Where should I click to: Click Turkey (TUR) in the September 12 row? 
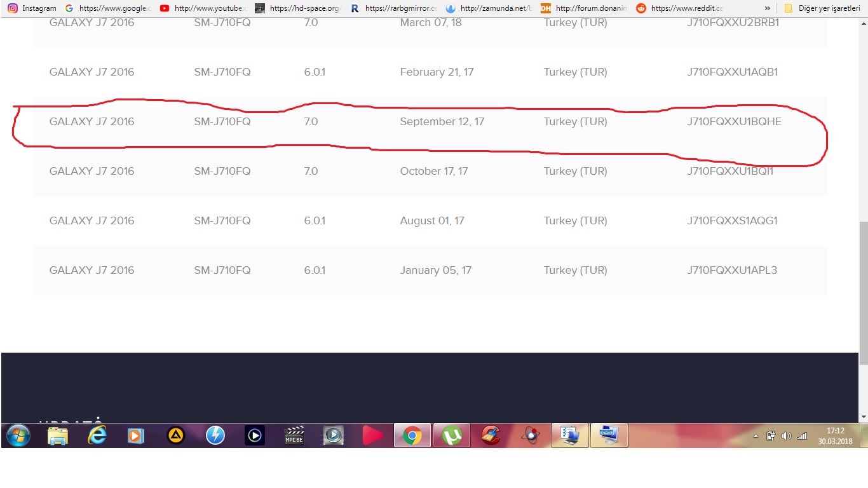tap(575, 121)
